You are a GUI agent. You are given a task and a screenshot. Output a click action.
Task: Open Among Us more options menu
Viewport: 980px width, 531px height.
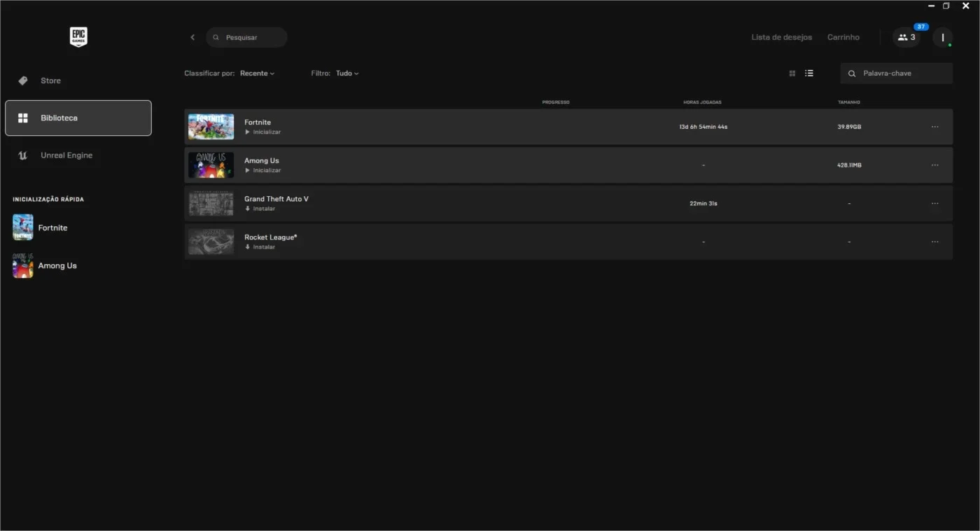935,165
